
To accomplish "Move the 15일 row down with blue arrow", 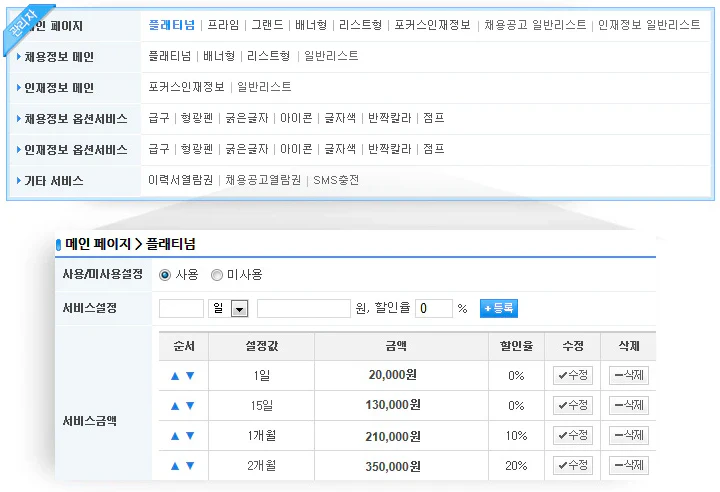I will click(x=190, y=406).
